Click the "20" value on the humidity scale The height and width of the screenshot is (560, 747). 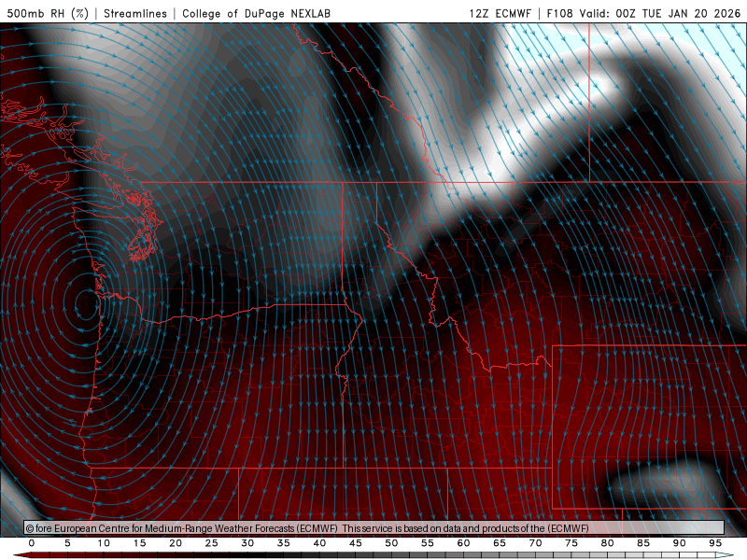pos(176,543)
